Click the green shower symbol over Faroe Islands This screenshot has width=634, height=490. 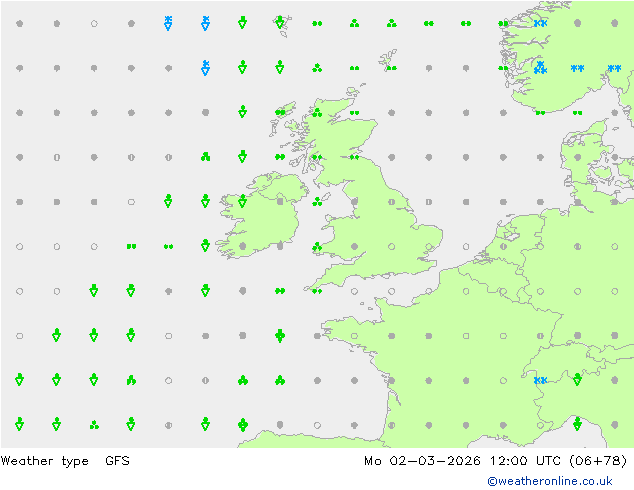280,22
